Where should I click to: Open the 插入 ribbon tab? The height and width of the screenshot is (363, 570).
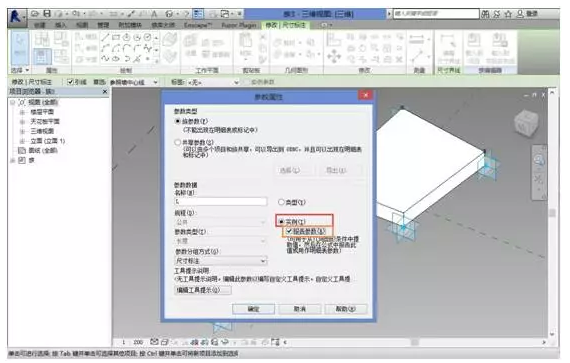[x=61, y=25]
